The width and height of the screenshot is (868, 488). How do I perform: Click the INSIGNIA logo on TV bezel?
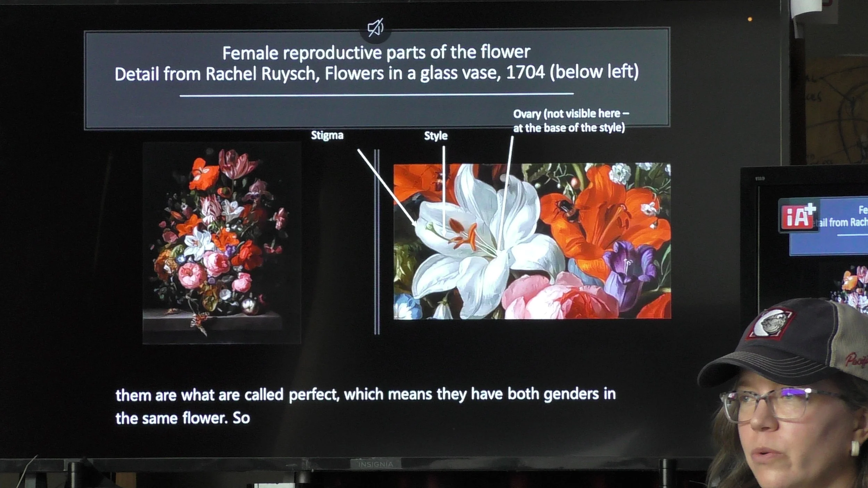pyautogui.click(x=376, y=464)
